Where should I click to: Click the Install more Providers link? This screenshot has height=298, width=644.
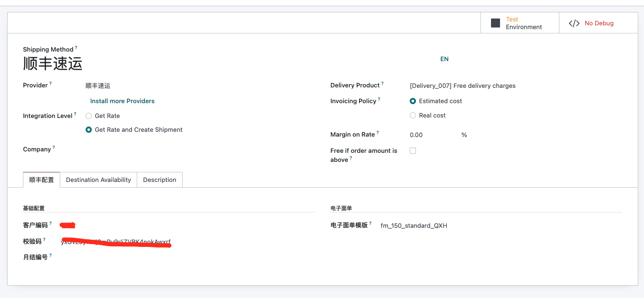point(122,101)
